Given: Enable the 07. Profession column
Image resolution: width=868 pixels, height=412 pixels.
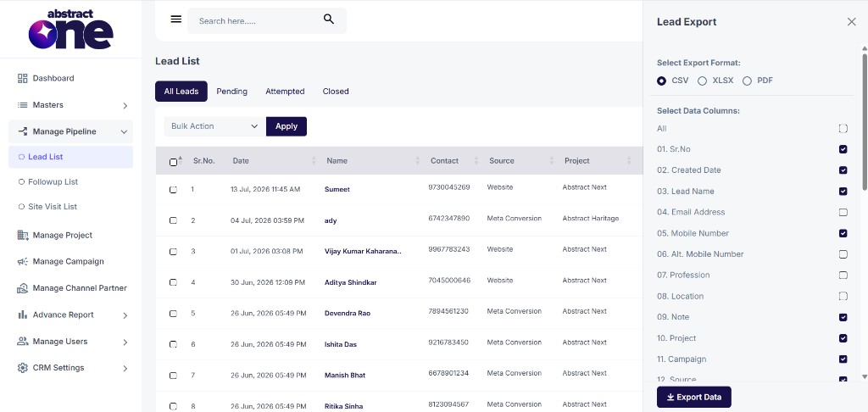Looking at the screenshot, I should (843, 276).
